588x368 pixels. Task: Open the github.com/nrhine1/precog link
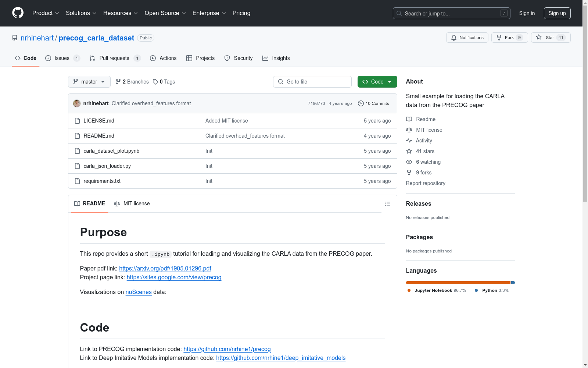pos(227,349)
